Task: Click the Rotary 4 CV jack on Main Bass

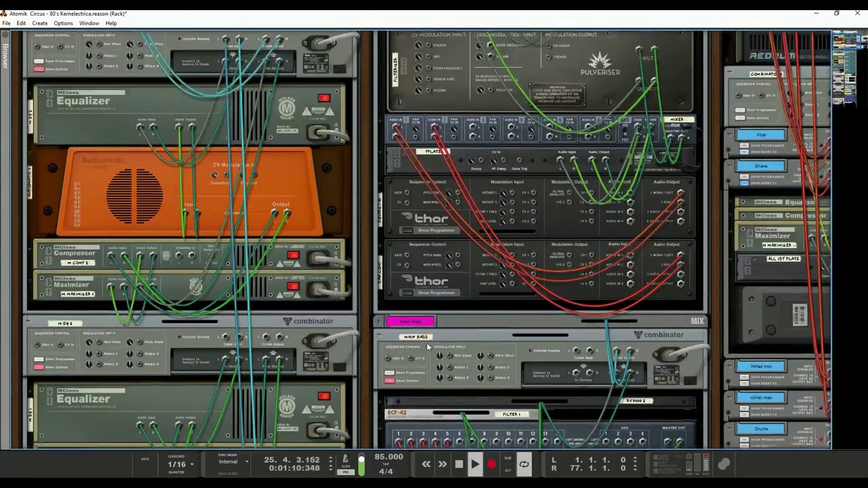Action: coord(490,378)
